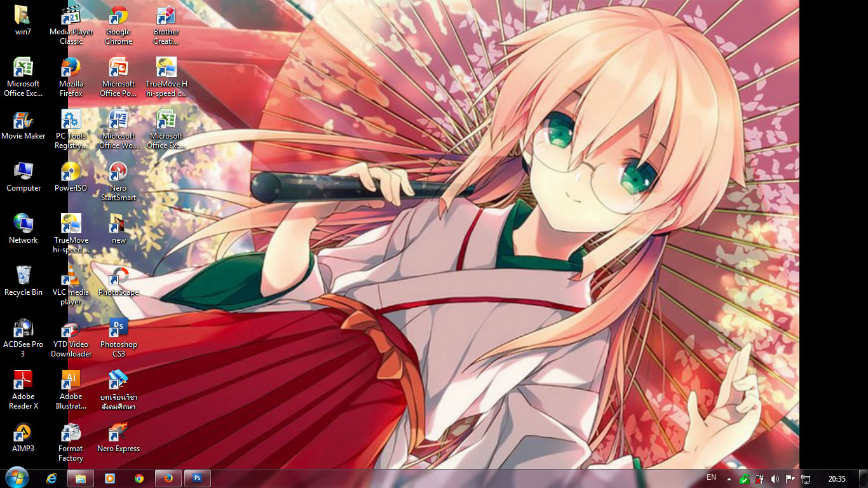Click the ACDSee Pro 3 icon
The height and width of the screenshot is (488, 868).
click(x=23, y=338)
